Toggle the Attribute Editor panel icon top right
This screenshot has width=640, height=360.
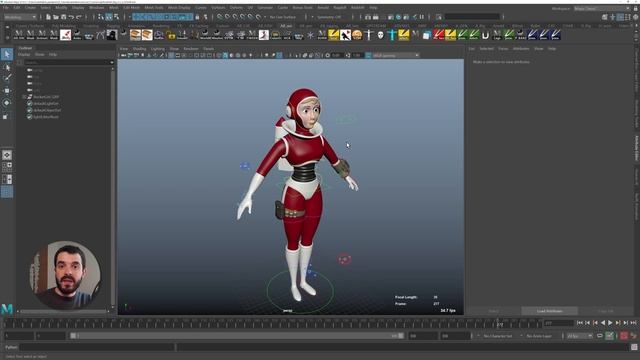[620, 17]
